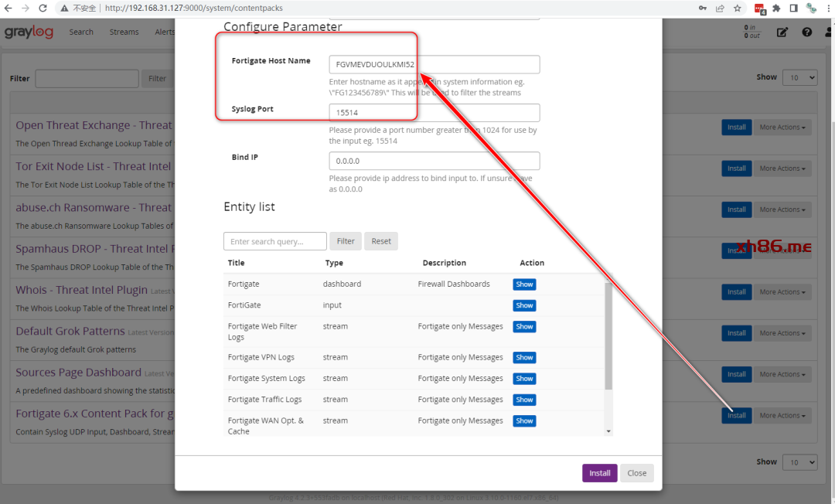Click the Syslog Port field

[x=434, y=112]
